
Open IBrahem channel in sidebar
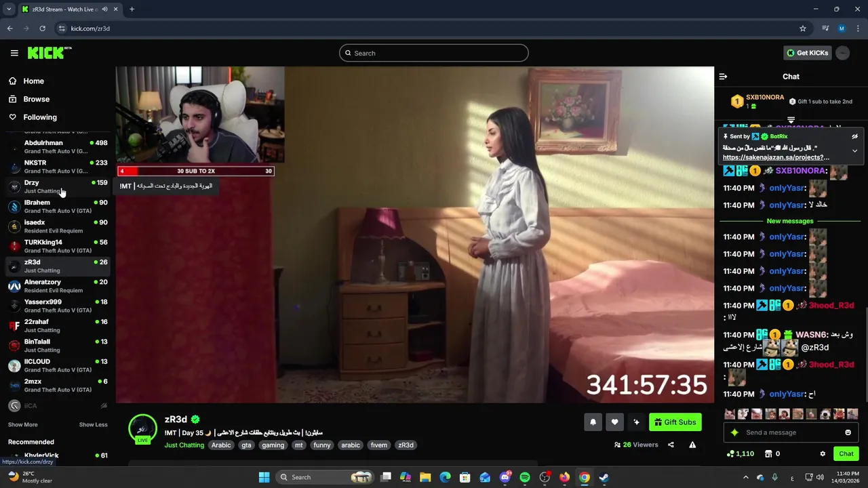58,206
